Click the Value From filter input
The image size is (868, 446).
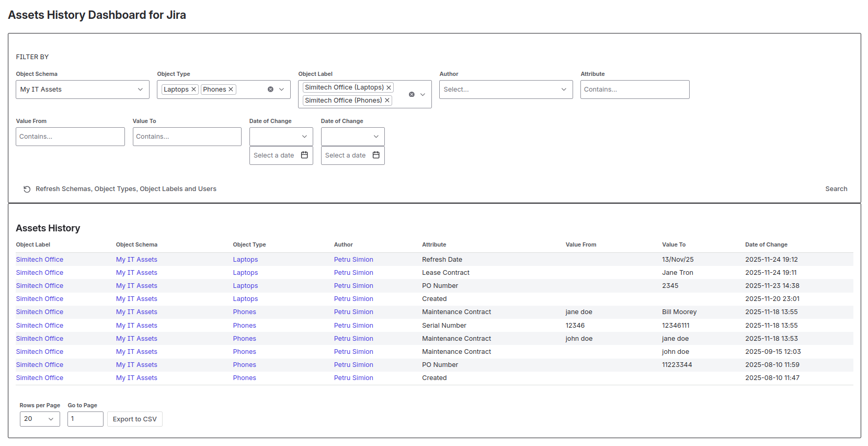[70, 137]
